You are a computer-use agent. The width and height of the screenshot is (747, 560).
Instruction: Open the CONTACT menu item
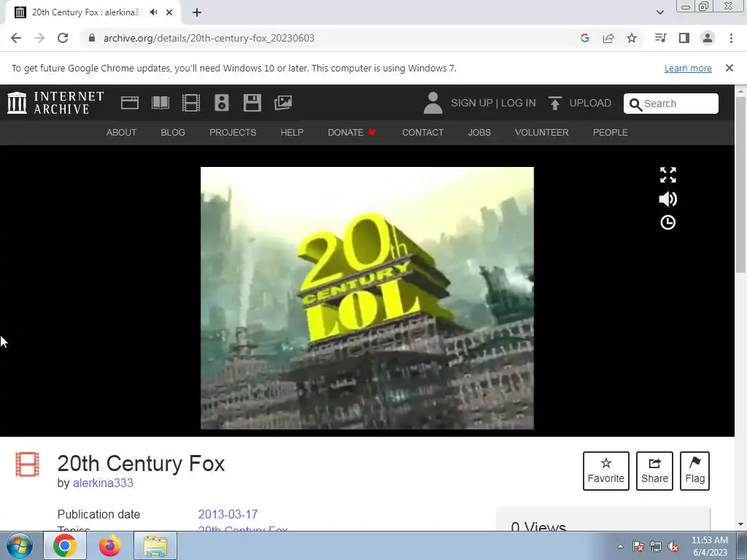422,133
